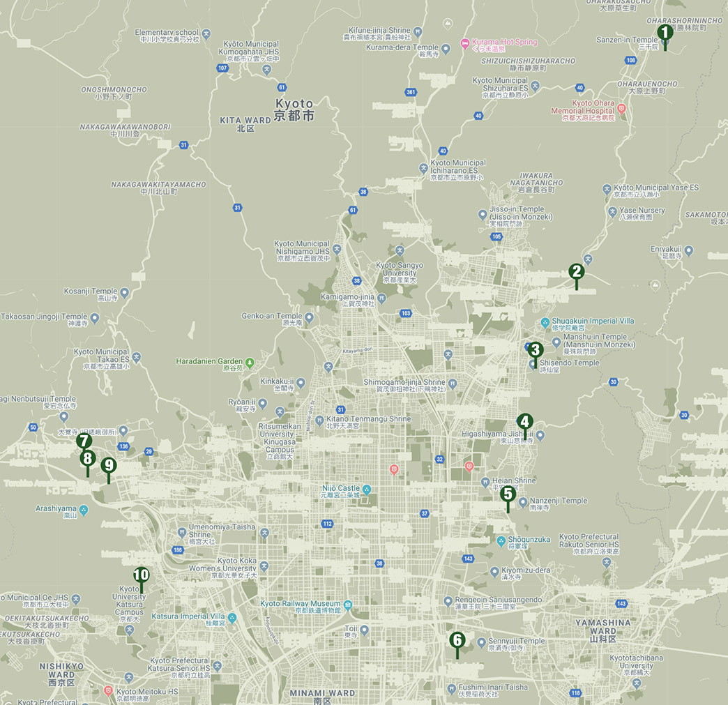Click numbered marker 2
Screen dimensions: 728x705
click(576, 272)
